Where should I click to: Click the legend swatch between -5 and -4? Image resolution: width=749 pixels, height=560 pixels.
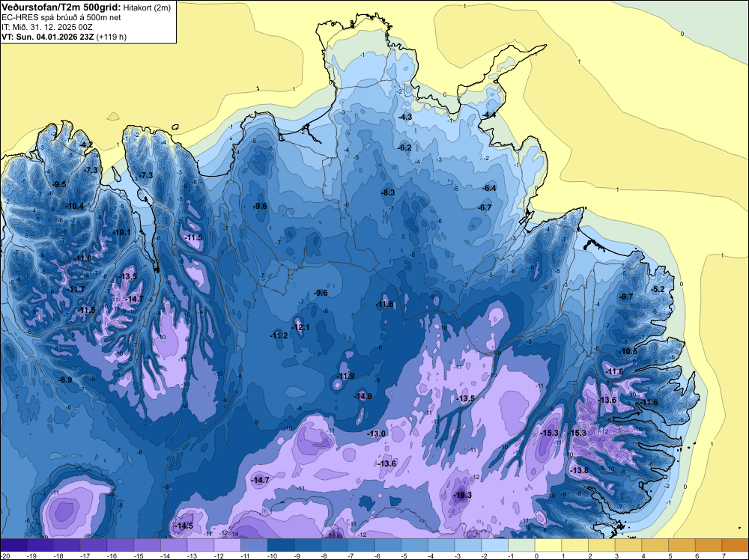415,545
